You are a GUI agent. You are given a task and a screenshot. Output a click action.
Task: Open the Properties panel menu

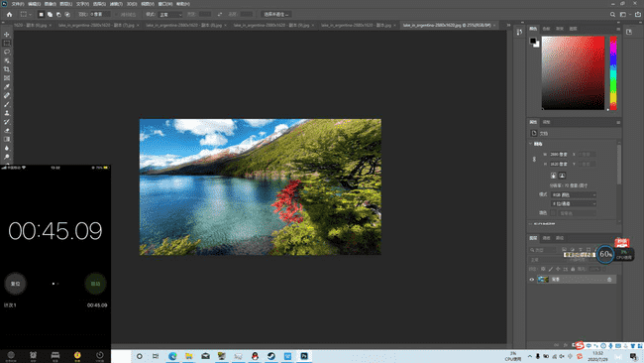coord(618,123)
